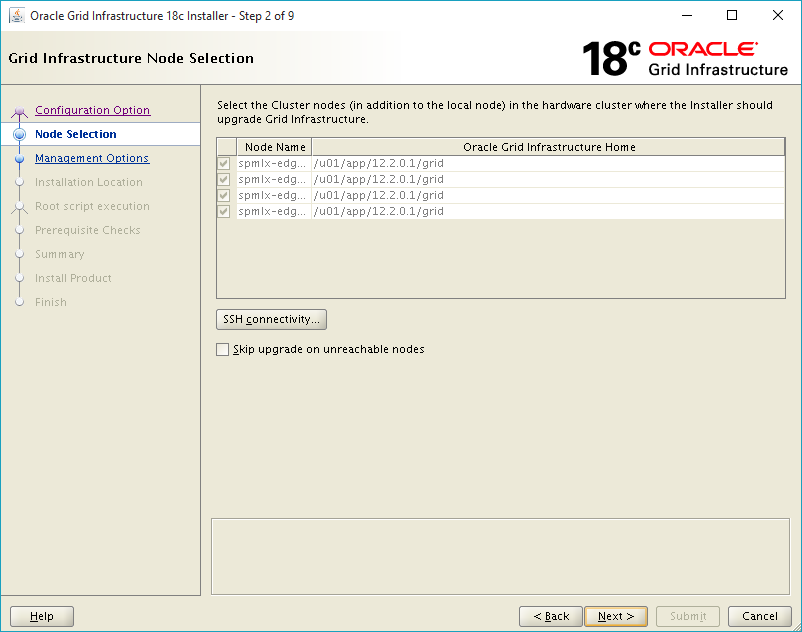802x632 pixels.
Task: Click the Summary step
Action: 59,254
